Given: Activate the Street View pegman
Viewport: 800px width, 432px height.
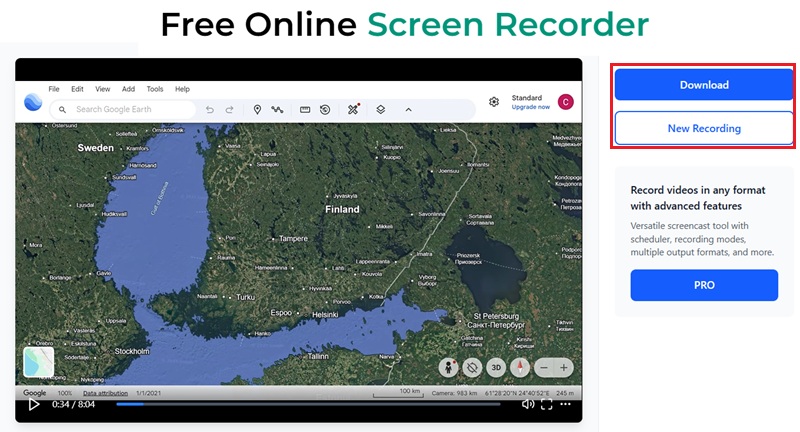Looking at the screenshot, I should (448, 368).
